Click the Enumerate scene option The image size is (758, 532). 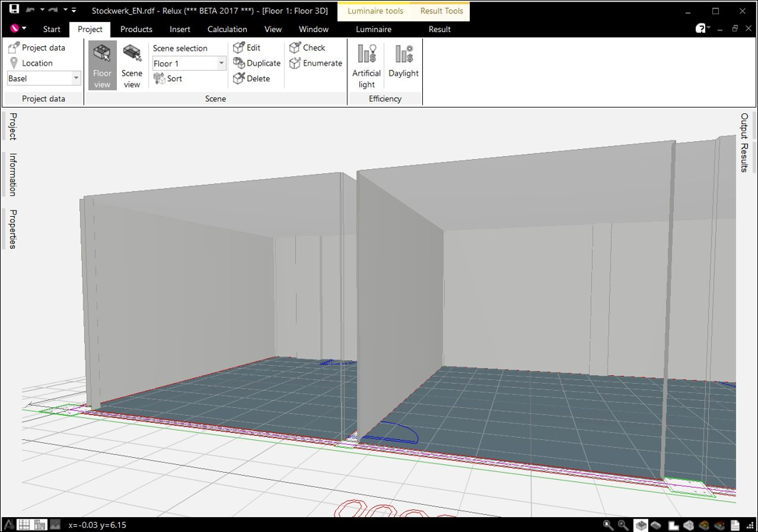click(x=316, y=63)
